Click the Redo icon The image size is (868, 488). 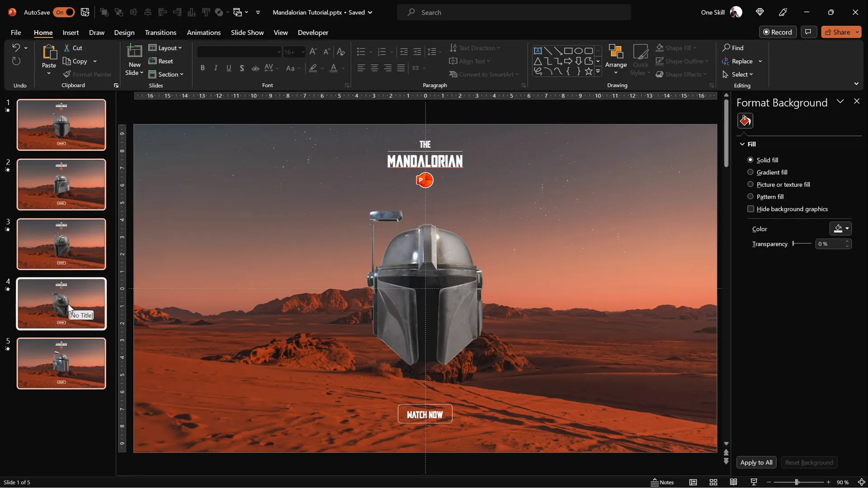point(16,61)
